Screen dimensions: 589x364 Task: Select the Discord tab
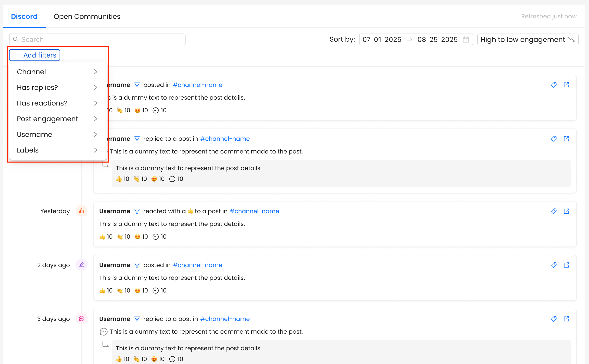pos(24,16)
